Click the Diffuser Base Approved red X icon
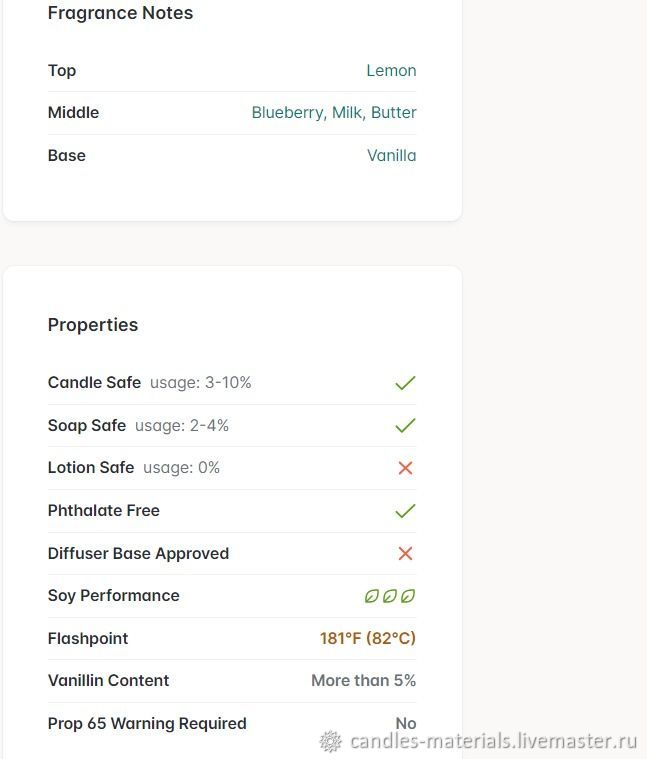 [x=406, y=553]
